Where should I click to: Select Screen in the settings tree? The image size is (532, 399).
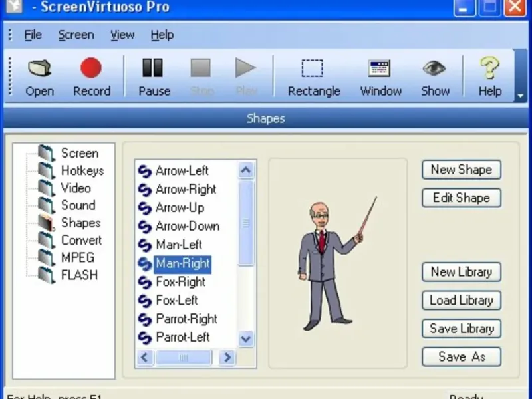tap(80, 154)
